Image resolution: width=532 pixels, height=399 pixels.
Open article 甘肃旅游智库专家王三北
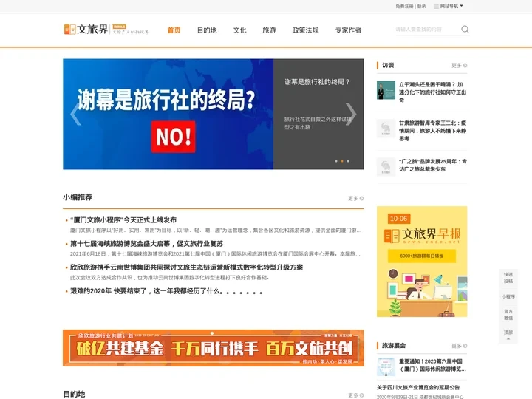click(x=432, y=131)
